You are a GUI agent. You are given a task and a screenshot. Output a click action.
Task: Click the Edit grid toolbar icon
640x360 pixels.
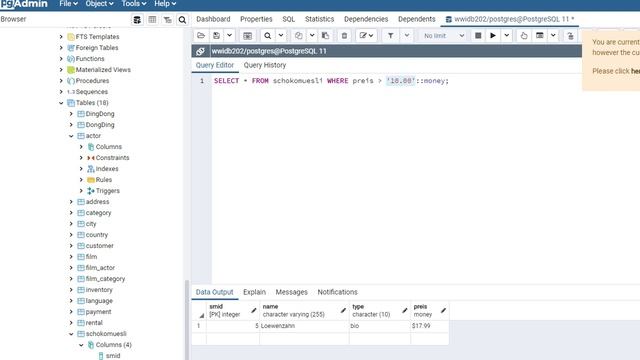coord(247,36)
